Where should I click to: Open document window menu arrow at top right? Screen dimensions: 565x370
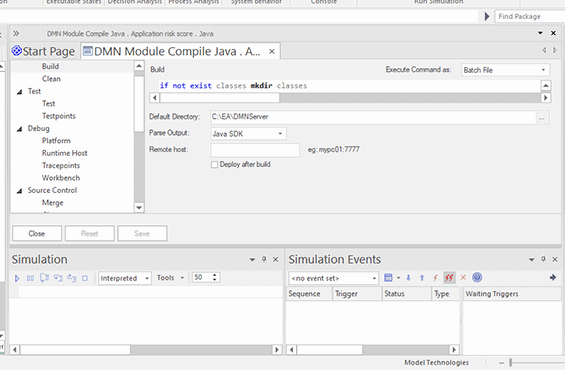coord(540,33)
